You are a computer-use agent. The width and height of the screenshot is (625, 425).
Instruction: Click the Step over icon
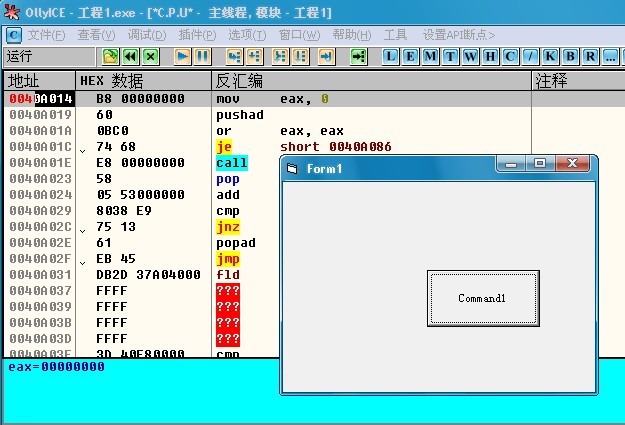click(254, 56)
